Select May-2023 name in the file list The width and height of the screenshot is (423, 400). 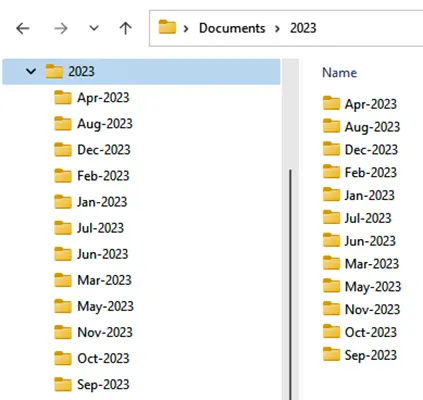click(373, 287)
